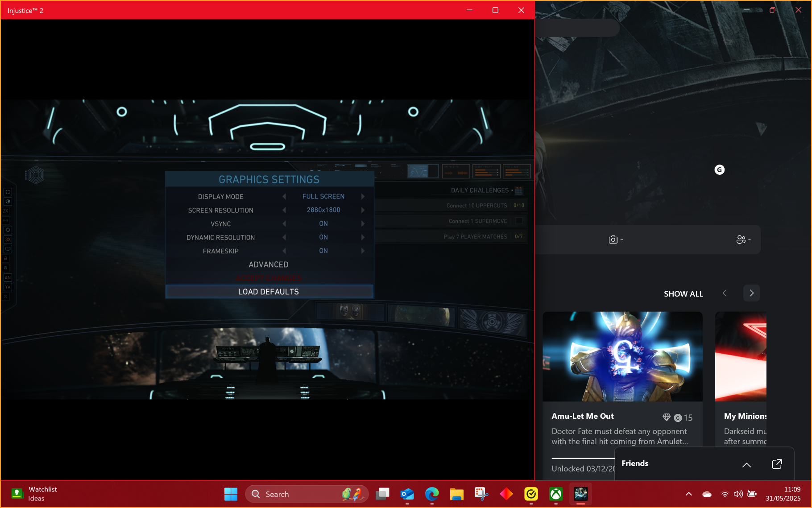Switch to the Xbox app in taskbar
The height and width of the screenshot is (508, 812).
click(x=556, y=494)
